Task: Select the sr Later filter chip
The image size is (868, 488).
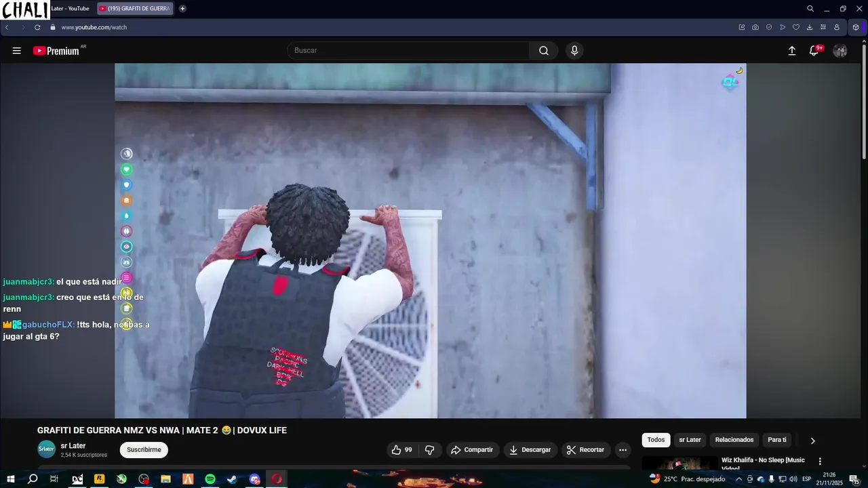Action: point(690,440)
